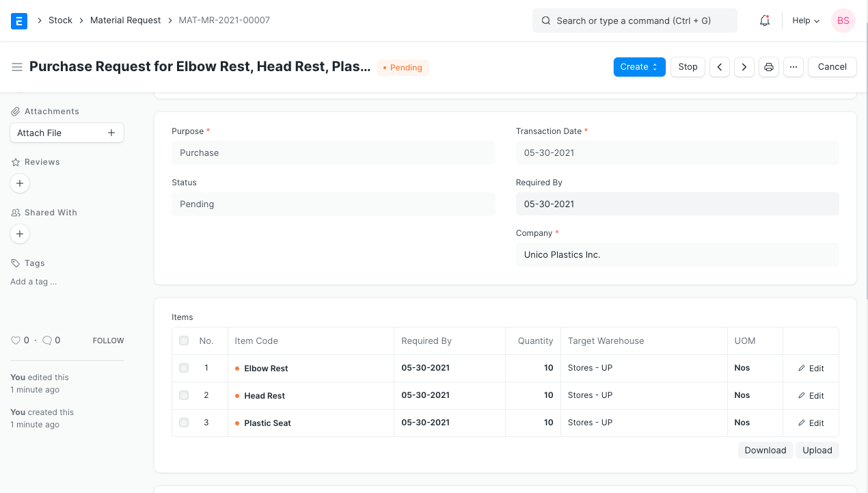Viewport: 868px width, 493px height.
Task: Navigate to Material Request breadcrumb
Action: 125,21
